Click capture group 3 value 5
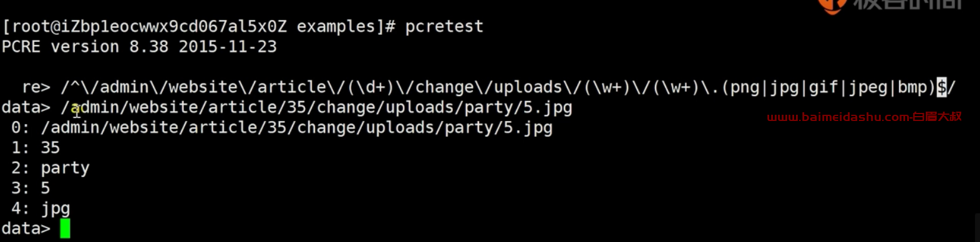The image size is (980, 242). (x=45, y=188)
